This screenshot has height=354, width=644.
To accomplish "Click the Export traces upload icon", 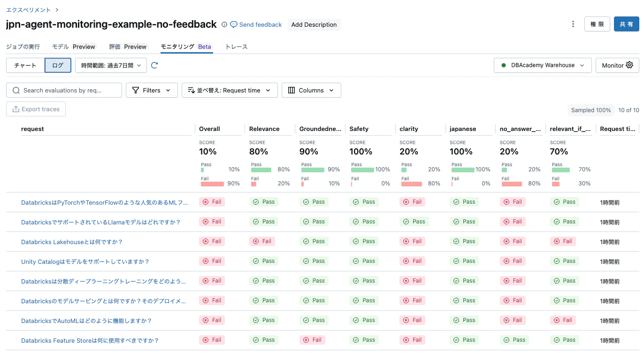I will coord(16,109).
